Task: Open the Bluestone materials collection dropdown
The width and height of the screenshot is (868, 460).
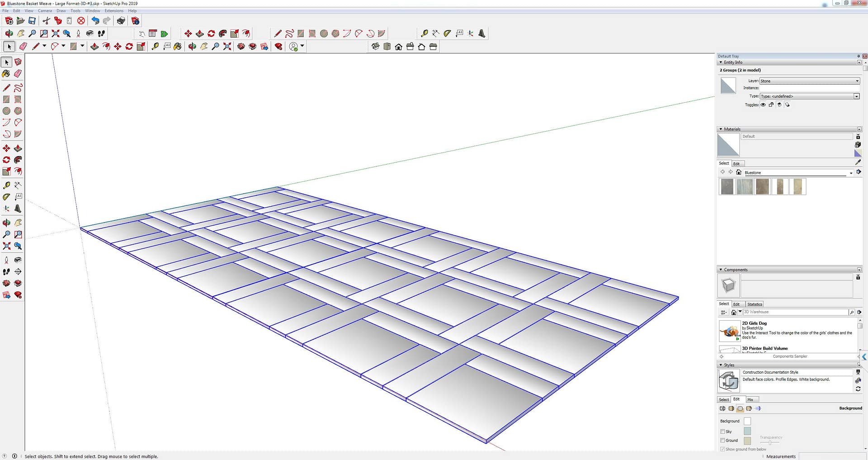Action: [851, 173]
